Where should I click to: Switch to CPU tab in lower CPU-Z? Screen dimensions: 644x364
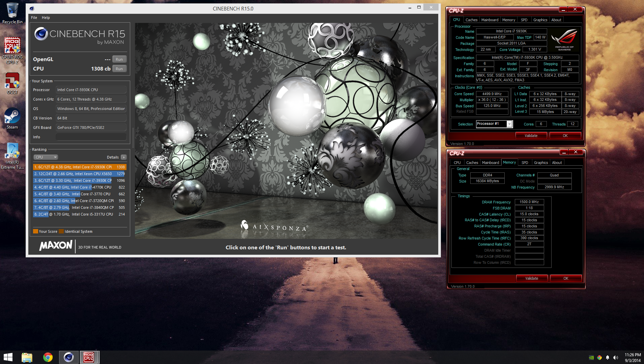[x=457, y=163]
